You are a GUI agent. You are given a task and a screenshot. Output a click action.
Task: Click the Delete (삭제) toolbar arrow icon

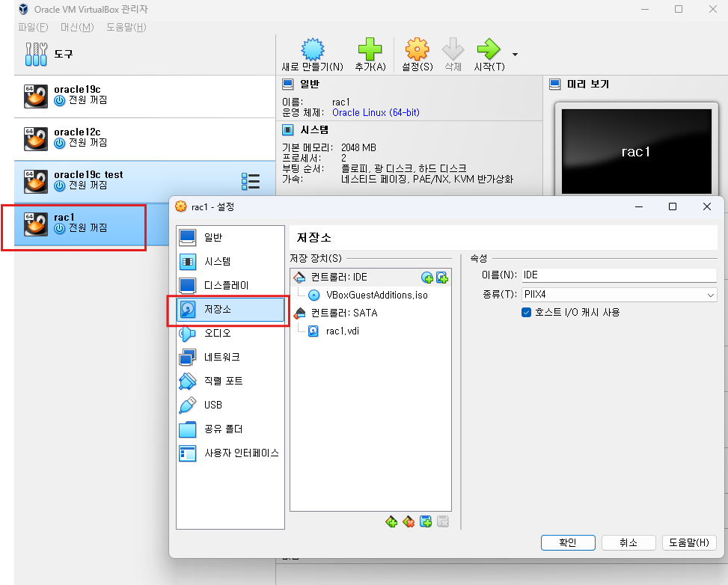[453, 49]
